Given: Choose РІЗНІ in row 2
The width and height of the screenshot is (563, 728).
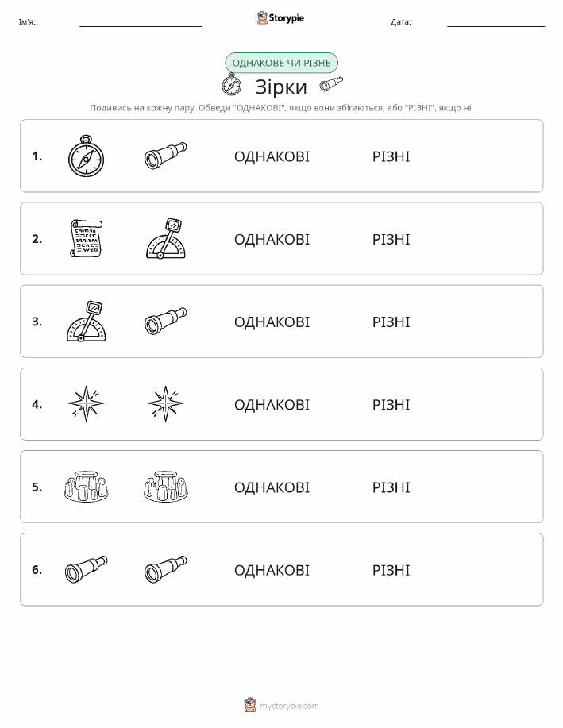Looking at the screenshot, I should (391, 239).
